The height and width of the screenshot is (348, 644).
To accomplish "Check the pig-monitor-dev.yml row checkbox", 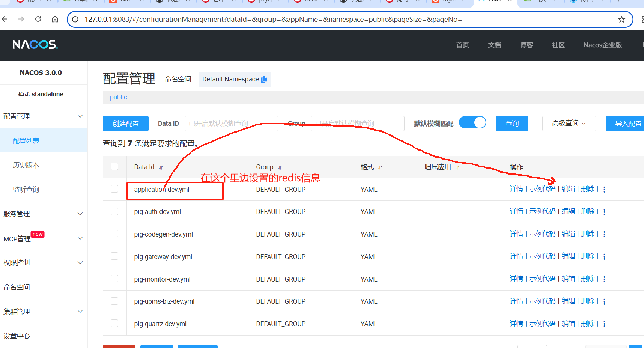I will point(114,279).
